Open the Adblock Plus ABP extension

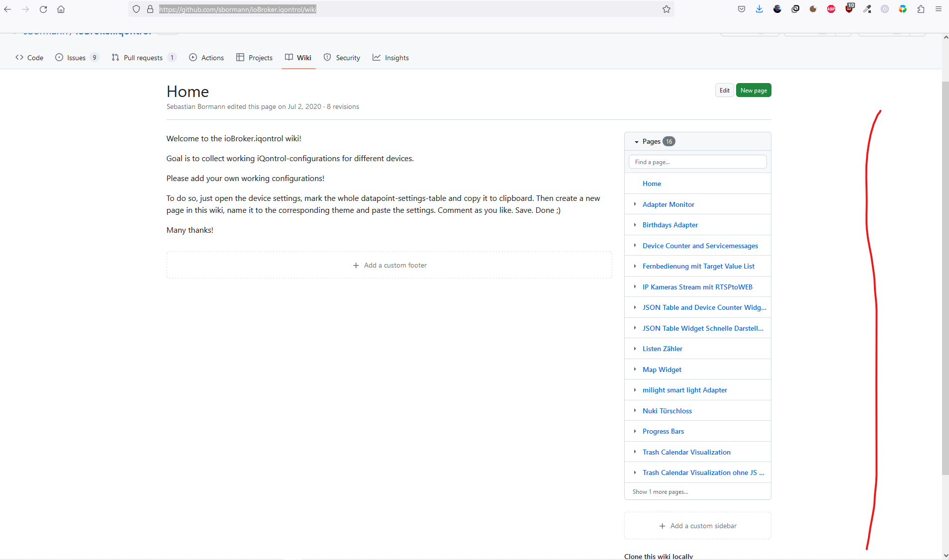click(x=831, y=9)
